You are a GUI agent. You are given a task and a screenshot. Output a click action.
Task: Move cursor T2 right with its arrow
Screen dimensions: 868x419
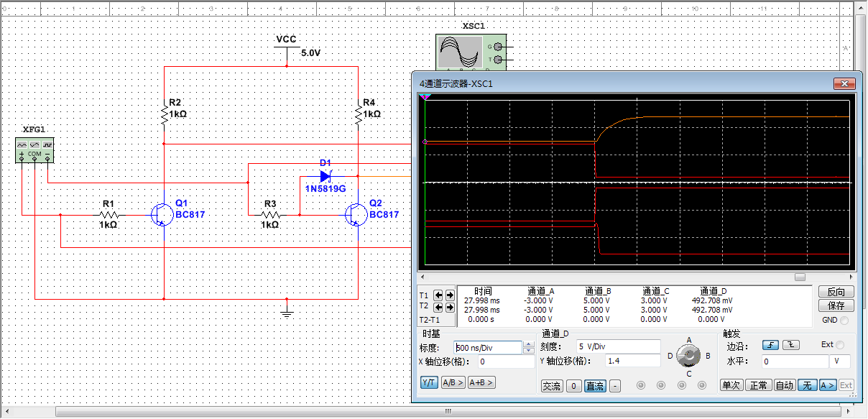[x=450, y=308]
